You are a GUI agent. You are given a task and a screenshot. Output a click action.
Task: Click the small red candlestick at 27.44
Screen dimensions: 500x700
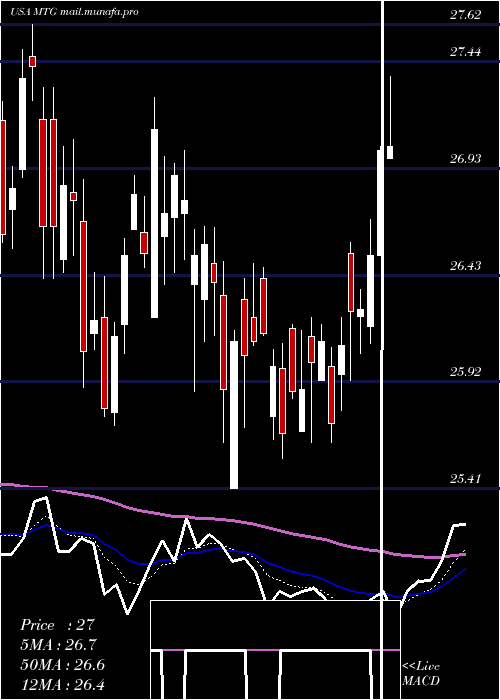(x=33, y=61)
